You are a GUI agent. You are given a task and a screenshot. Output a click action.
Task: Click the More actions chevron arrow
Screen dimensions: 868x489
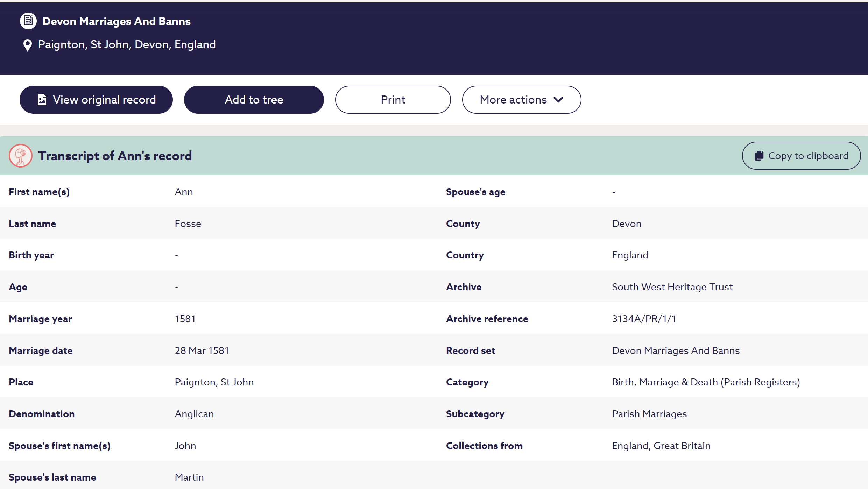click(x=559, y=100)
